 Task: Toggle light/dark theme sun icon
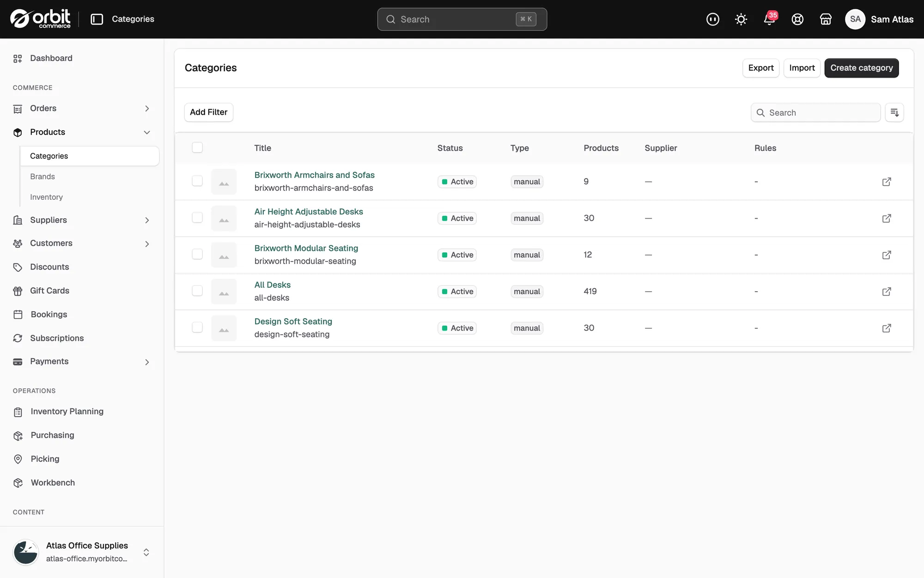click(741, 19)
